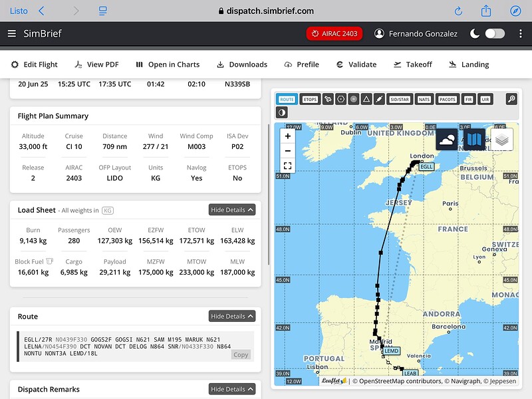Open the SimBrief hamburger menu
Image resolution: width=532 pixels, height=399 pixels.
point(12,34)
